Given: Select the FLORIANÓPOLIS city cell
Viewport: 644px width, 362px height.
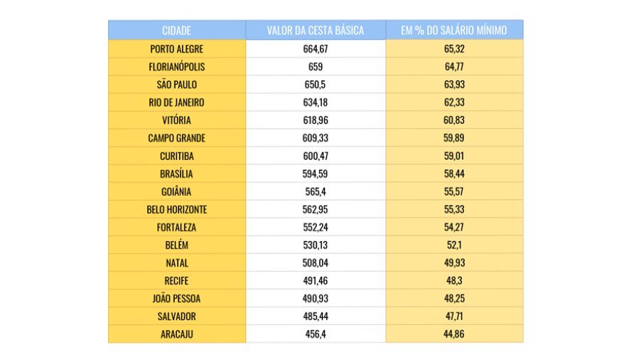Looking at the screenshot, I should click(176, 67).
